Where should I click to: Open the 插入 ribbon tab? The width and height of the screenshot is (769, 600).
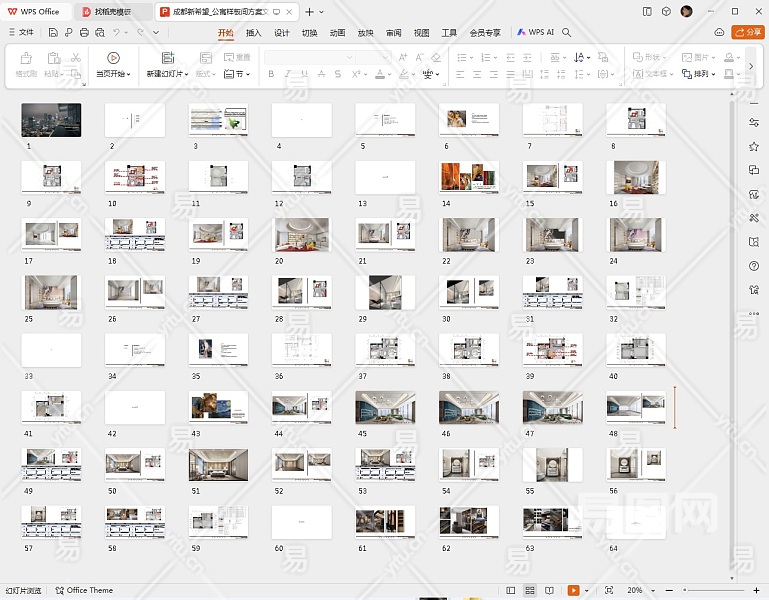[254, 33]
